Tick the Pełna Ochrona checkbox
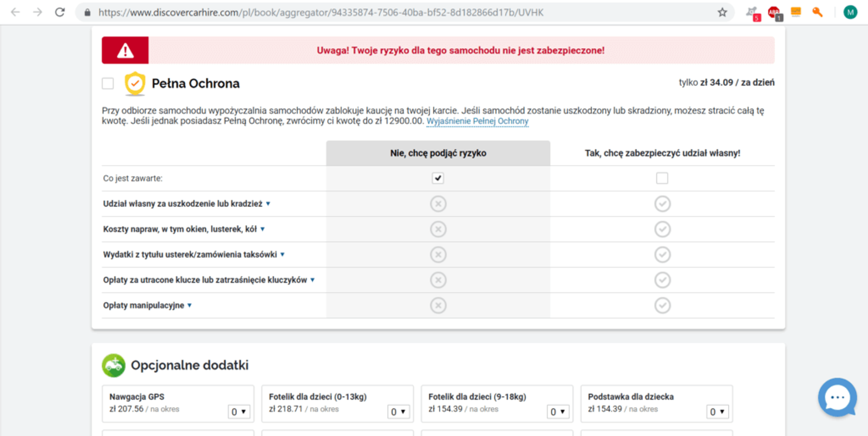The width and height of the screenshot is (868, 436). [108, 83]
